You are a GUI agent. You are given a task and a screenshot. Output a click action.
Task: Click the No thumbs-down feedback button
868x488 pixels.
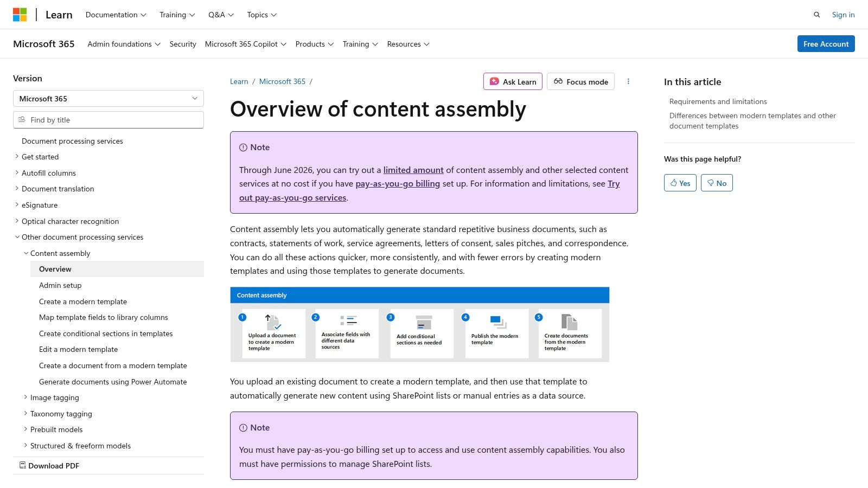coord(716,183)
